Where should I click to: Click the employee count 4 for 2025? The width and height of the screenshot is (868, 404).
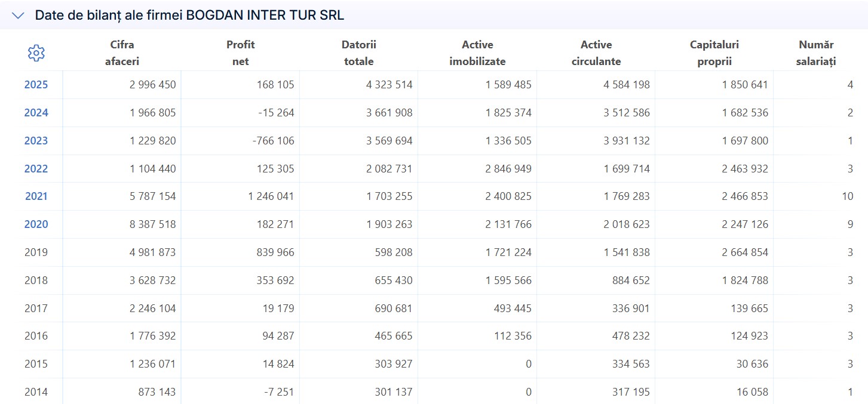pyautogui.click(x=851, y=85)
